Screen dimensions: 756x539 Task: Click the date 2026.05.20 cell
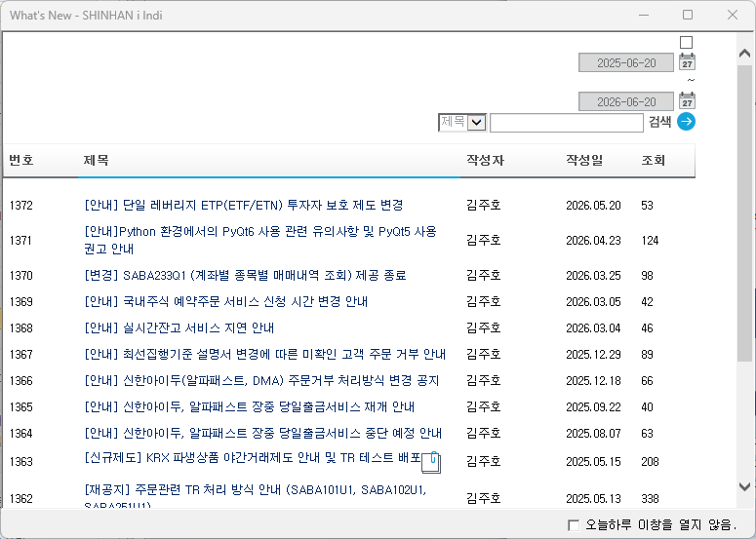pos(593,206)
